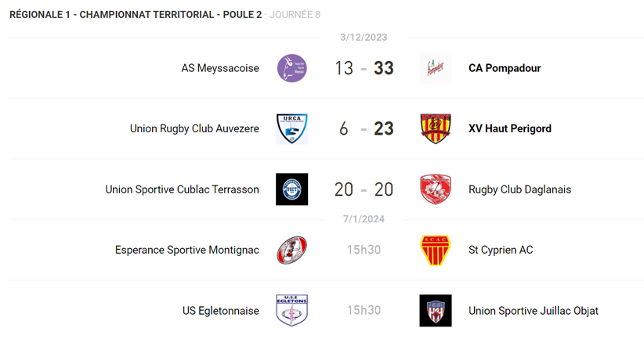This screenshot has width=644, height=339.
Task: Click the XV Haut Perigord crest
Action: point(436,128)
